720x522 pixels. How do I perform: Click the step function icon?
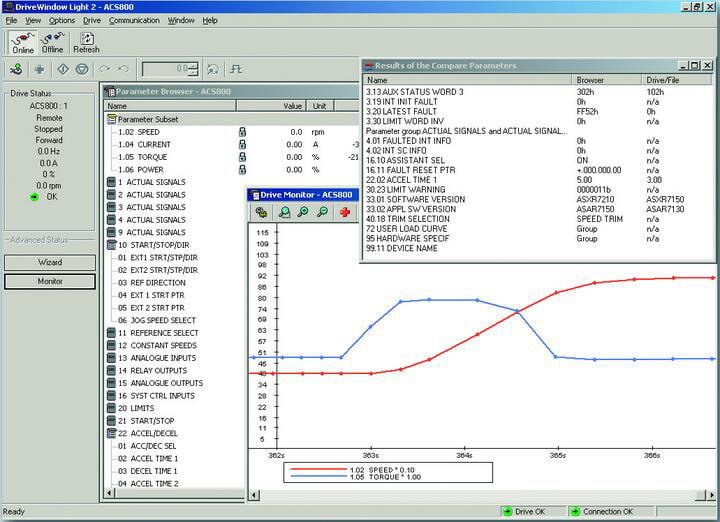tap(236, 69)
